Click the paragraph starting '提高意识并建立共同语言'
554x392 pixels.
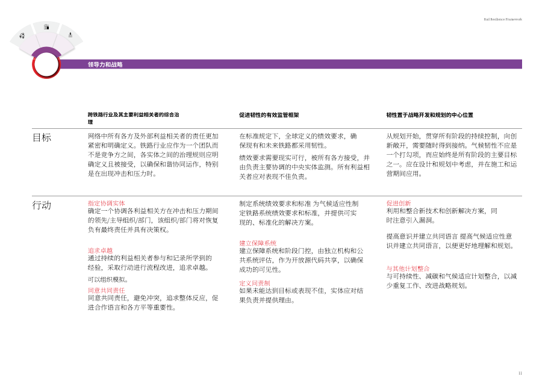coord(450,241)
